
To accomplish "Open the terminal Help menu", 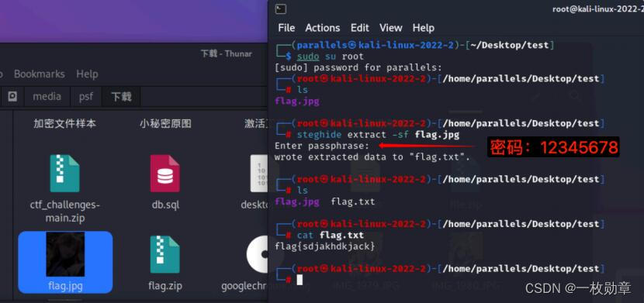I will pos(423,28).
